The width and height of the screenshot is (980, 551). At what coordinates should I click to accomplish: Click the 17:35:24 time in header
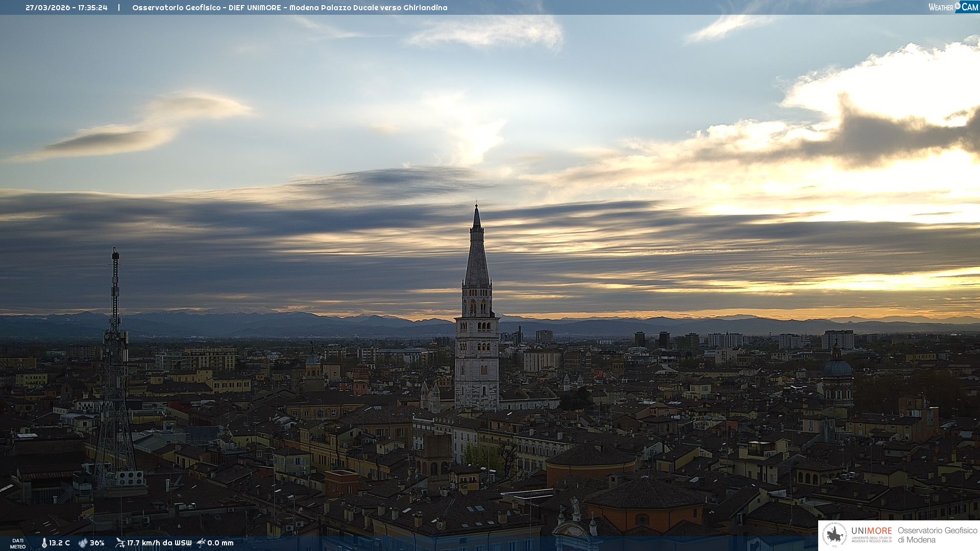coord(93,8)
